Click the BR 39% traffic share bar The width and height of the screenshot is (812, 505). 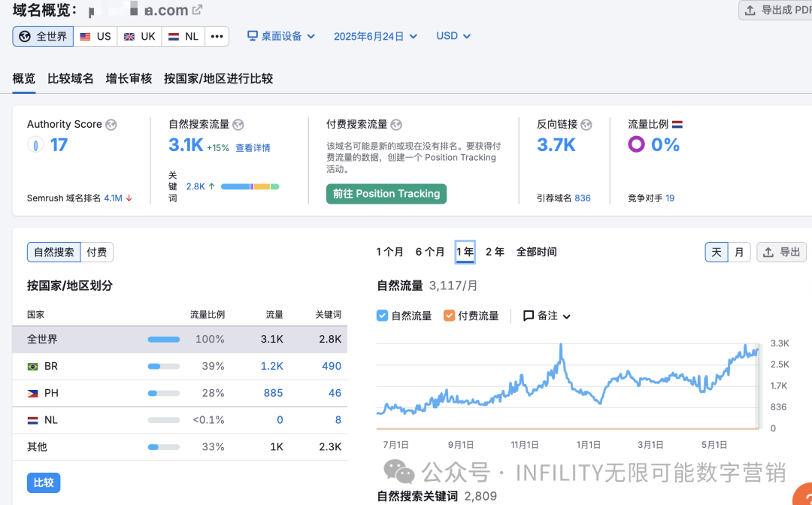pos(164,366)
